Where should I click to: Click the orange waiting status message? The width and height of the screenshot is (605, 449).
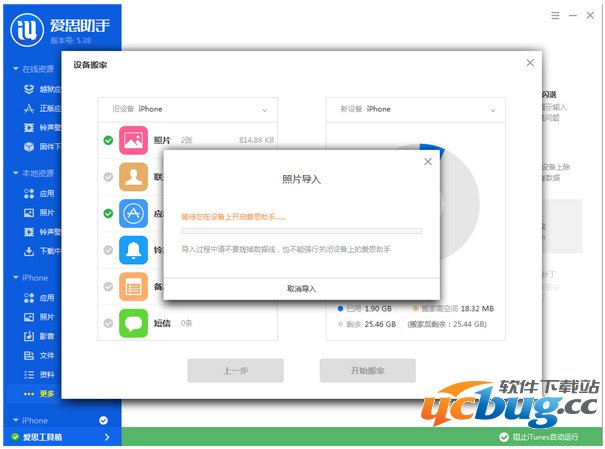coord(234,217)
